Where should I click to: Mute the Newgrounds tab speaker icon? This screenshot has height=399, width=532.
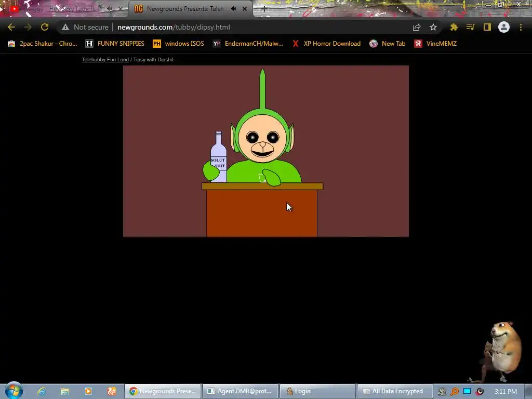pyautogui.click(x=233, y=9)
